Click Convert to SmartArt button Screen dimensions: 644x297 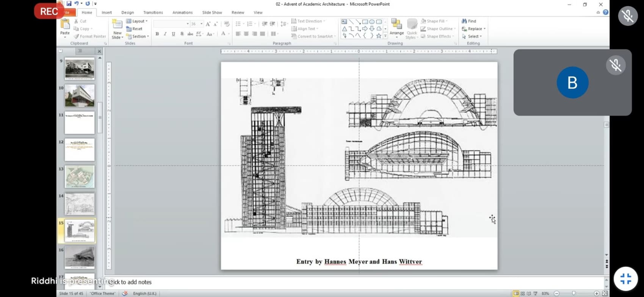pyautogui.click(x=313, y=36)
